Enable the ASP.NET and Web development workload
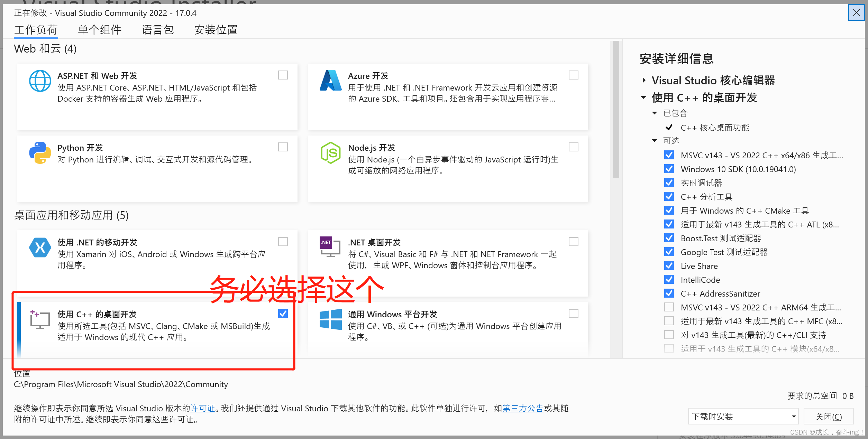The width and height of the screenshot is (868, 439). tap(283, 75)
